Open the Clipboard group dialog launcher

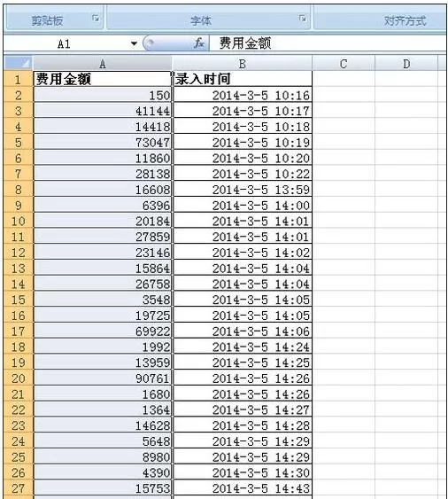point(96,19)
